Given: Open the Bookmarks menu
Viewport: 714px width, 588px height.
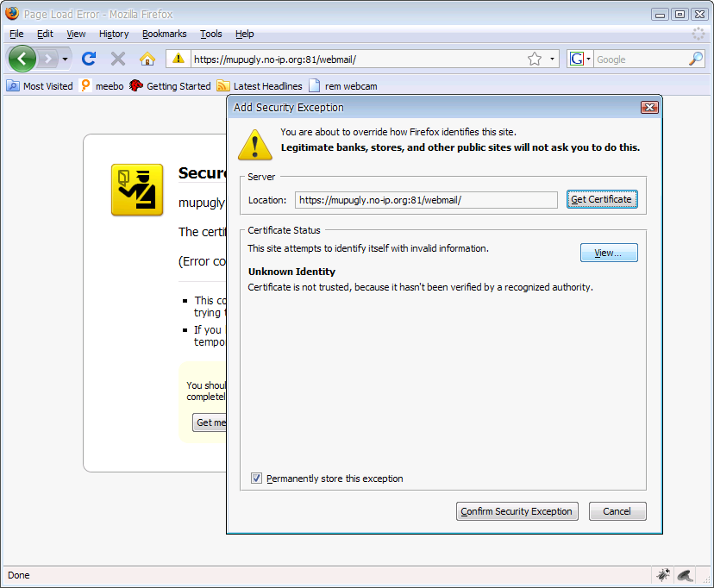Looking at the screenshot, I should 164,34.
